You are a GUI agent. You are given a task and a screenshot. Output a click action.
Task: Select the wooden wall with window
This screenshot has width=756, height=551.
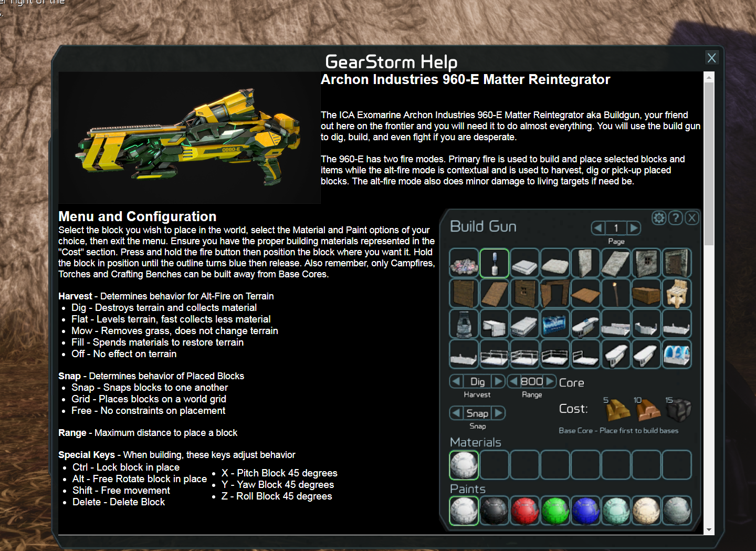525,293
